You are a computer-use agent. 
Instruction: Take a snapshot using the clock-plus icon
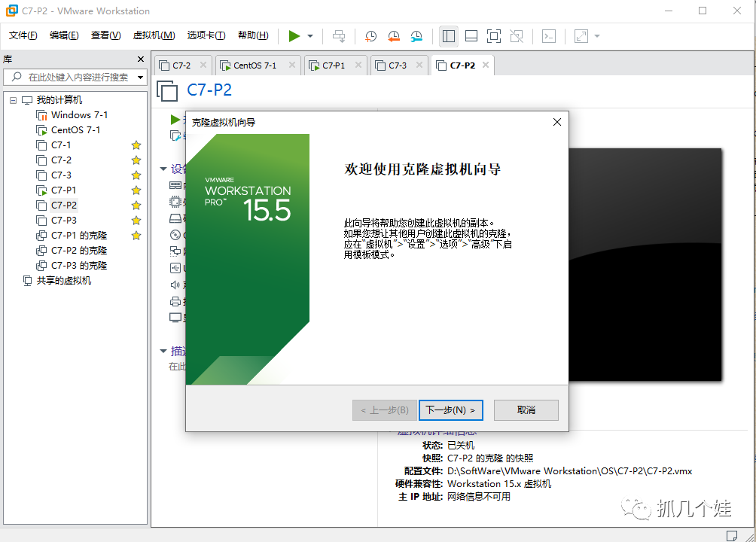pyautogui.click(x=370, y=36)
